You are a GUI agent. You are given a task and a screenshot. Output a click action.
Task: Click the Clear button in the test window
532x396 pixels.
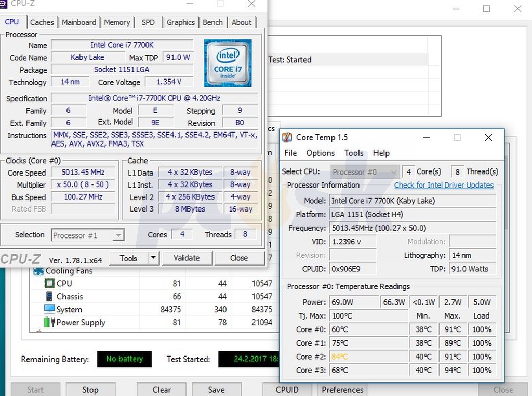(x=162, y=390)
